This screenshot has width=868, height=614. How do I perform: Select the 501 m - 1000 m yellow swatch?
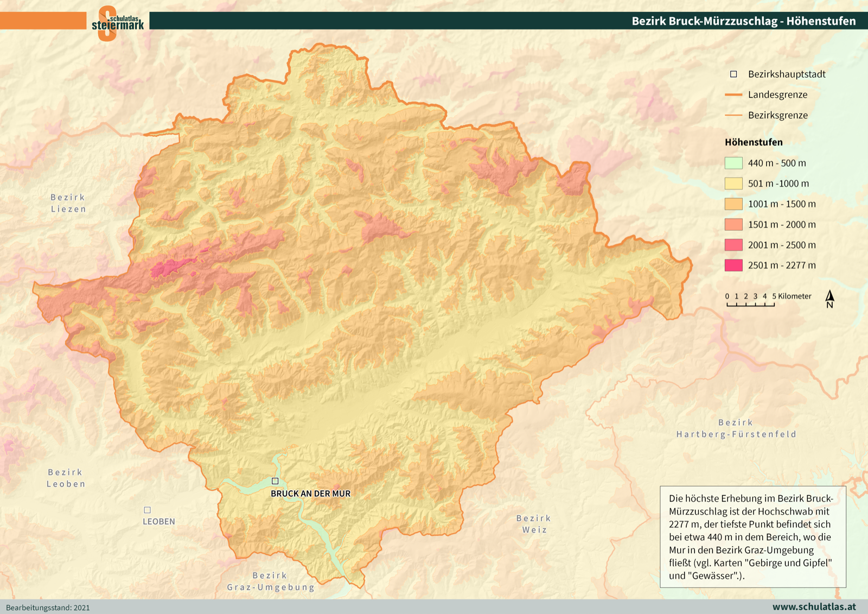[733, 183]
